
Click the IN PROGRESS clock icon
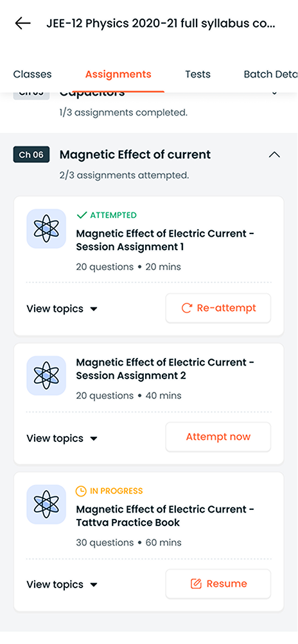82,491
